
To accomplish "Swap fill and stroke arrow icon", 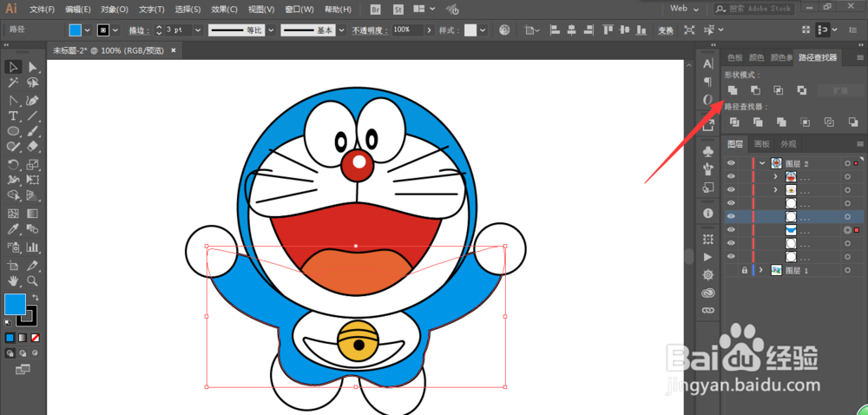I will [x=36, y=298].
